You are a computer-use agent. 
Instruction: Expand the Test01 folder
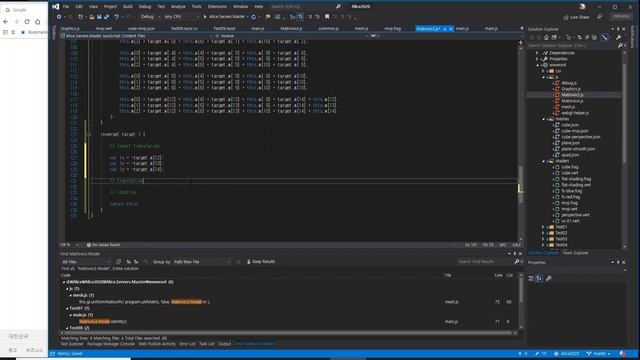543,227
